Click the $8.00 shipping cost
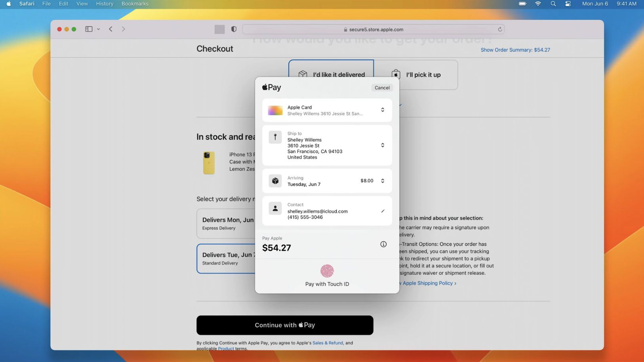Viewport: 644px width, 362px height. point(367,181)
